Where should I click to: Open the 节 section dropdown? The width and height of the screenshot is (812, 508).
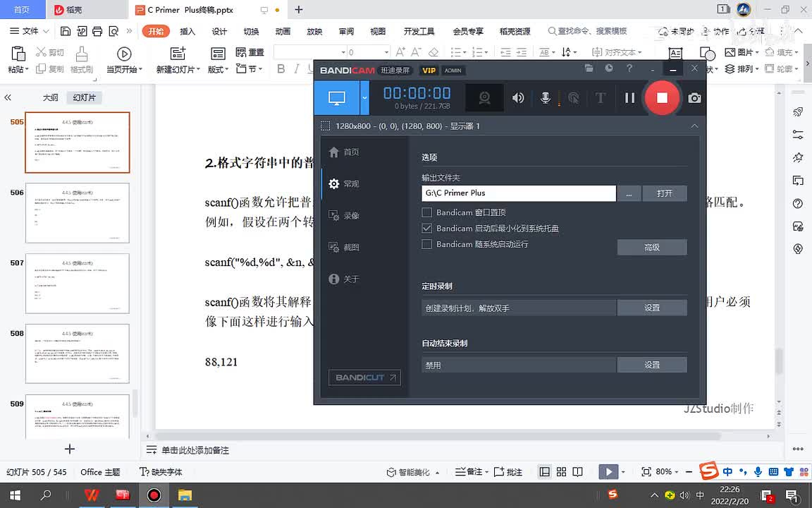click(x=249, y=68)
